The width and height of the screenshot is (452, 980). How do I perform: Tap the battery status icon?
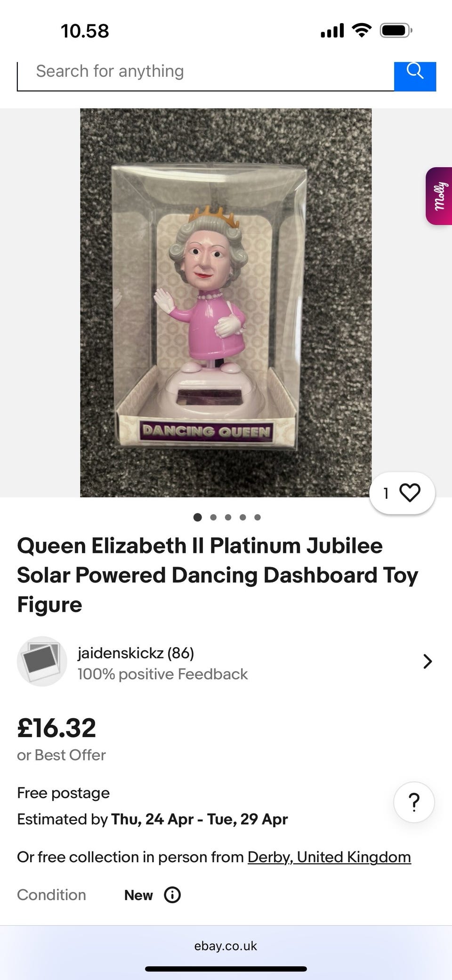point(396,31)
